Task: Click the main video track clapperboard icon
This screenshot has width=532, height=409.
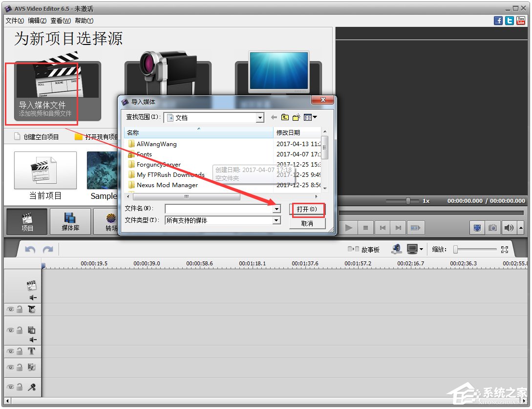Action: point(32,285)
